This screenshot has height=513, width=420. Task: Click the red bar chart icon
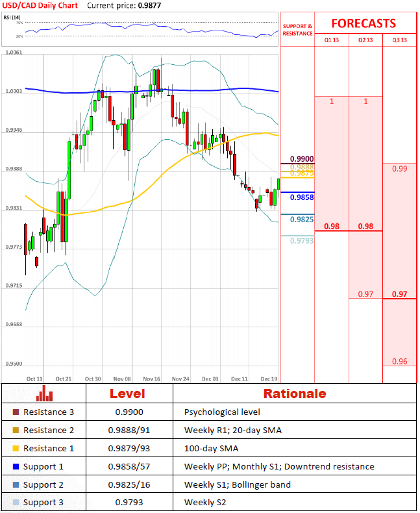[45, 393]
